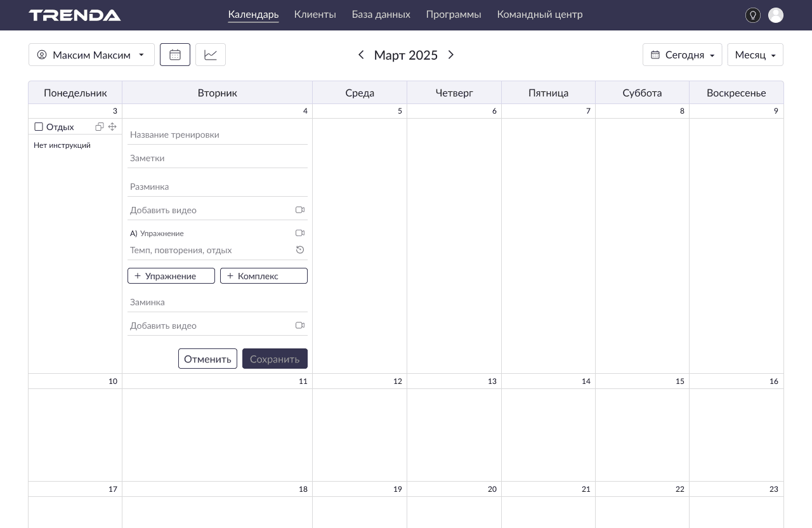Focus the Название тренировки field

point(217,135)
